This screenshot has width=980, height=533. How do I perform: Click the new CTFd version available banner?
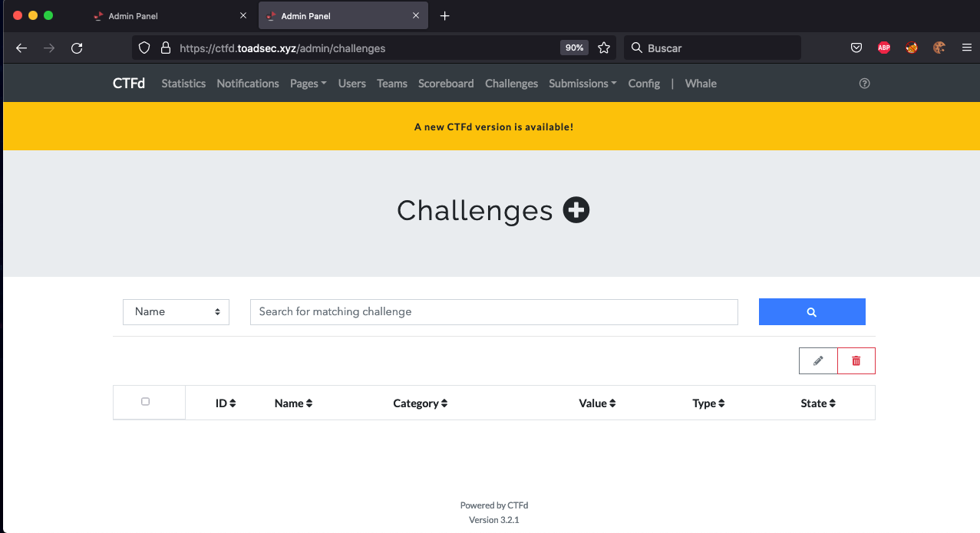(493, 127)
